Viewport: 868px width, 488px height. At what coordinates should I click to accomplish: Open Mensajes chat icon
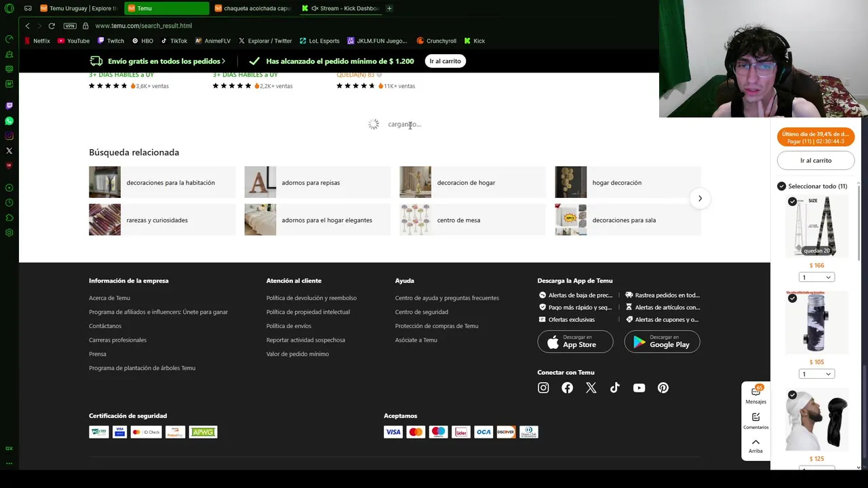tap(755, 394)
